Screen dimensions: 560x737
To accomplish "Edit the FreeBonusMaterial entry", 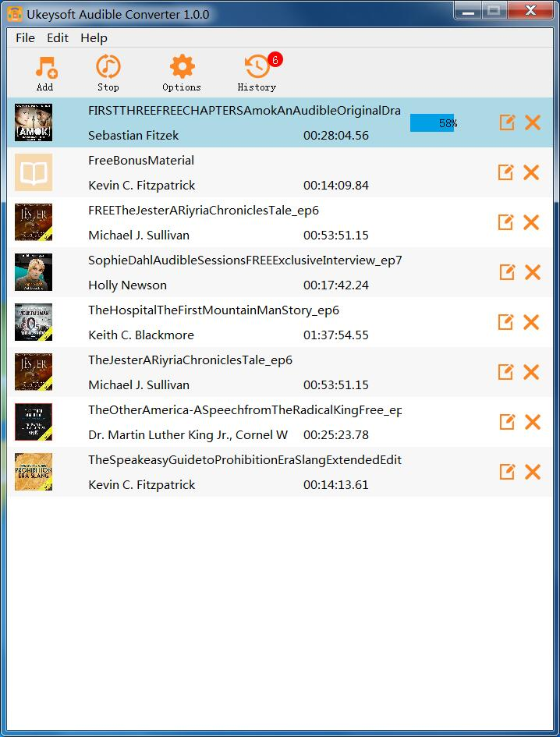I will (506, 172).
